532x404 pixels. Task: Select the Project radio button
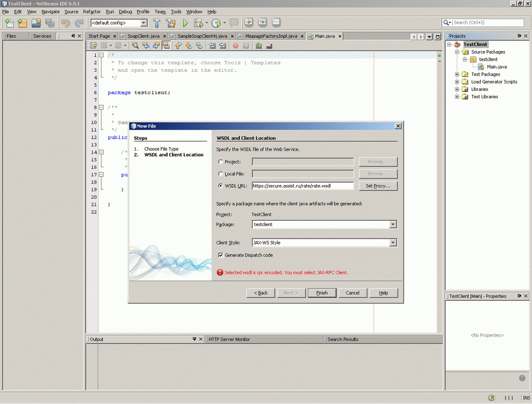pyautogui.click(x=221, y=162)
